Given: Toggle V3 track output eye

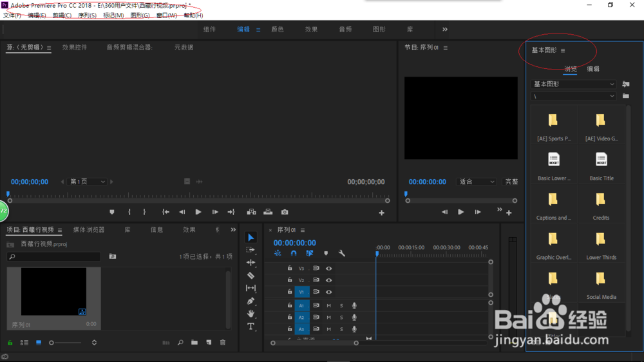Looking at the screenshot, I should [328, 269].
